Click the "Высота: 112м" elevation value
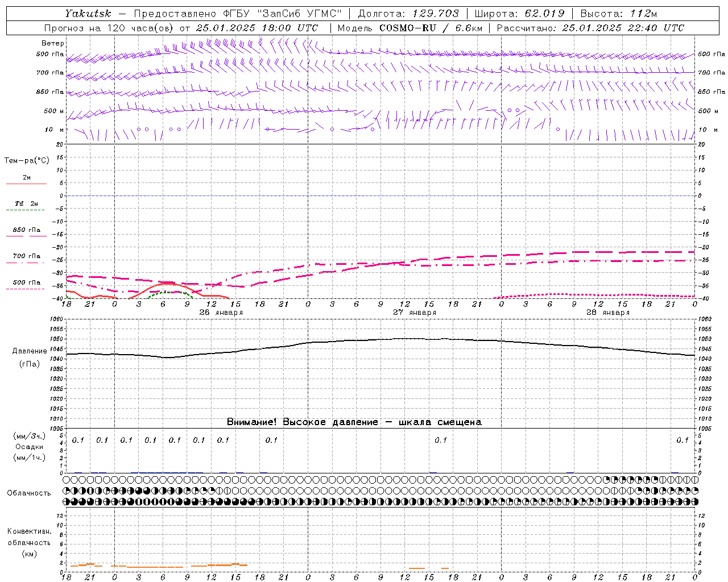 tap(618, 14)
